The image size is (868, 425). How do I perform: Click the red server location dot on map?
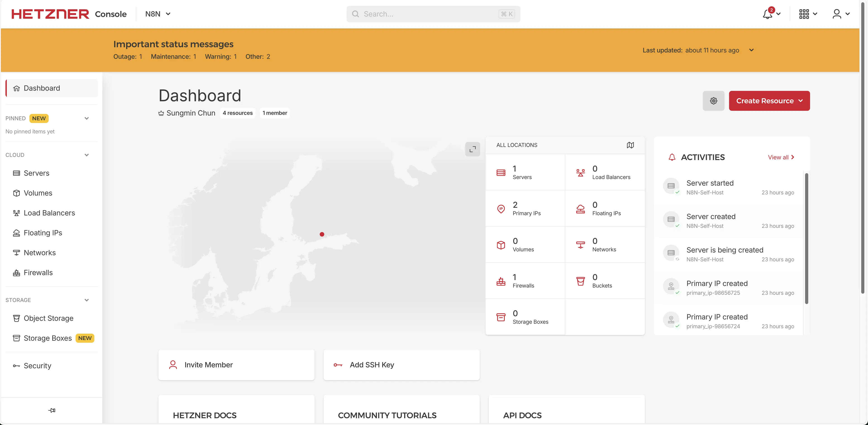[x=322, y=234]
